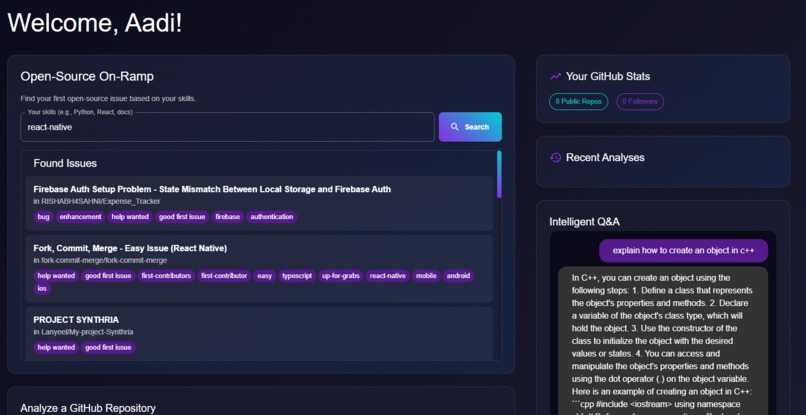Screen dimensions: 806x415
Task: Click the typescript tag
Action: (298, 276)
